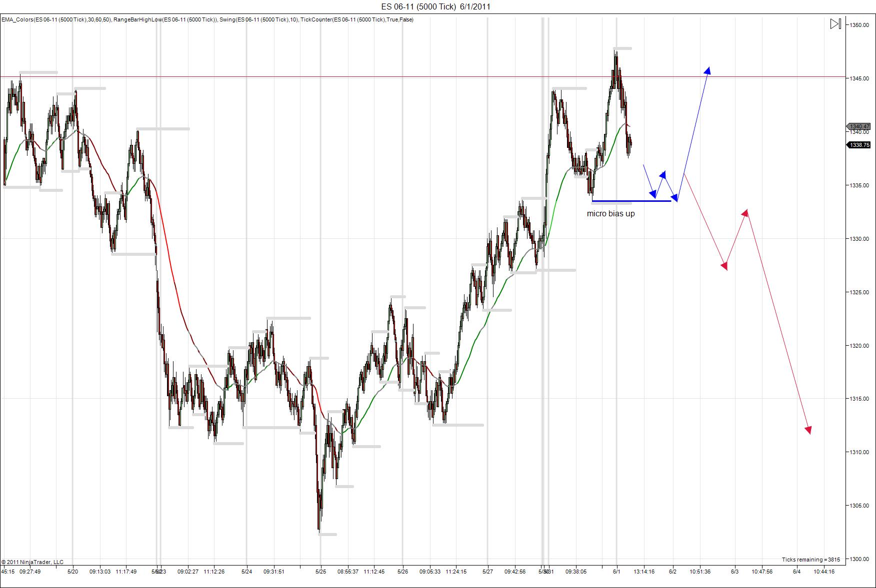
Task: Click the 1330.00 price axis label
Action: 859,239
